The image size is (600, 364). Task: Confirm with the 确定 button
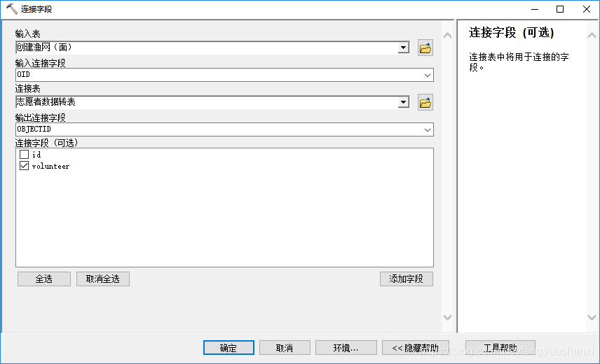229,348
